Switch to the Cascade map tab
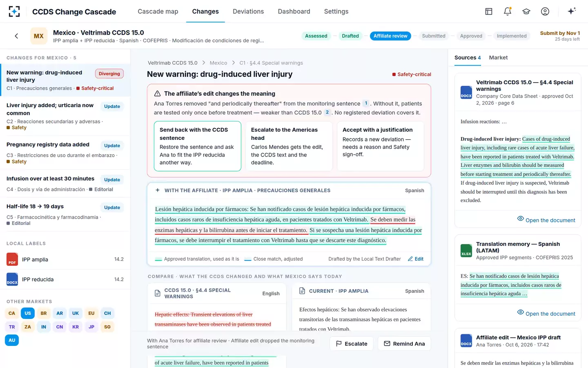The image size is (588, 368). 158,11
